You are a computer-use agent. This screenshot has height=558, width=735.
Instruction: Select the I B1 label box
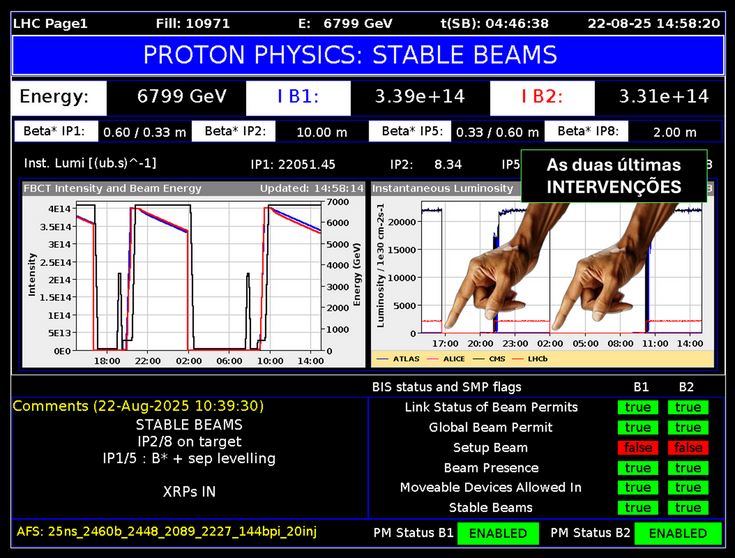tap(298, 97)
